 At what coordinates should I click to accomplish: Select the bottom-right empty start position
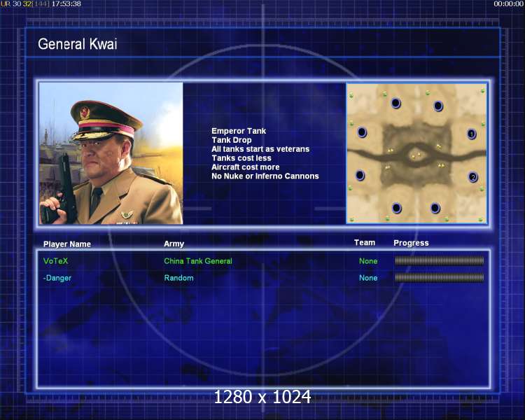click(435, 208)
